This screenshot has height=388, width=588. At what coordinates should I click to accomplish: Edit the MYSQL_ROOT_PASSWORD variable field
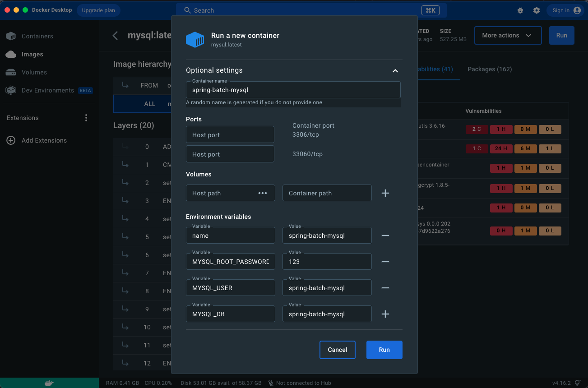231,262
